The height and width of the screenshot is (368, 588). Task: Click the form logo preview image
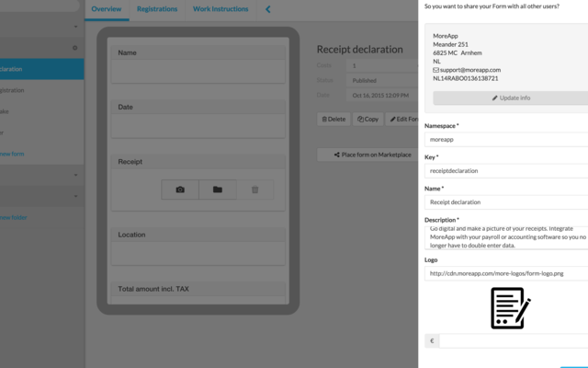pyautogui.click(x=511, y=308)
